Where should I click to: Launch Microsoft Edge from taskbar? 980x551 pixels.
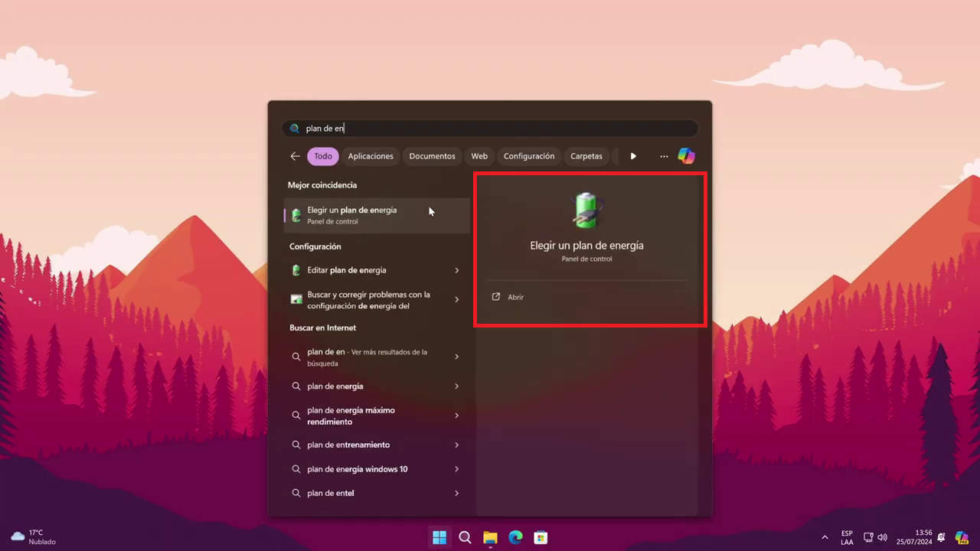coord(515,537)
